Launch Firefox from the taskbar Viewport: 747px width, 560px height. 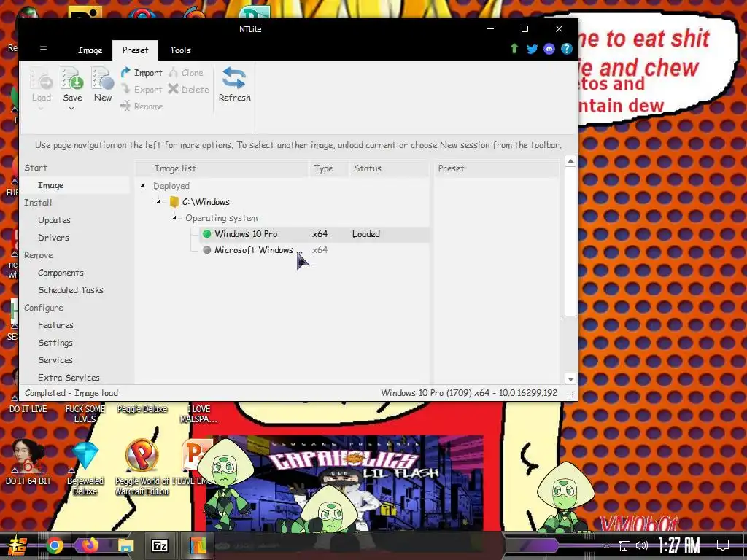tap(90, 545)
